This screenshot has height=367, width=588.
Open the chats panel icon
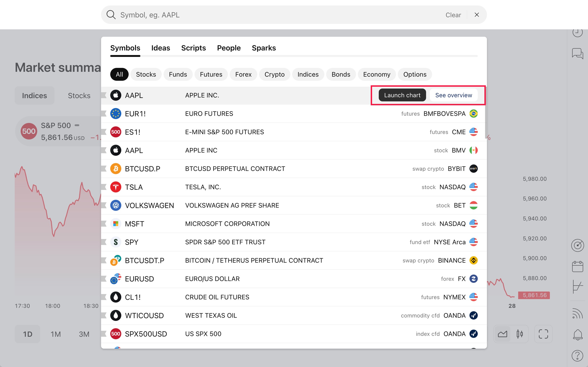(x=577, y=53)
